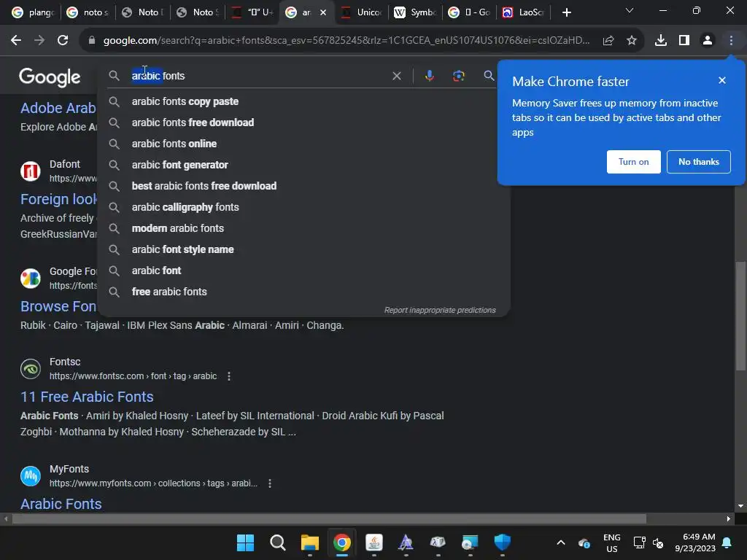Click inside the arabic fonts search field
747x560 pixels.
point(258,76)
